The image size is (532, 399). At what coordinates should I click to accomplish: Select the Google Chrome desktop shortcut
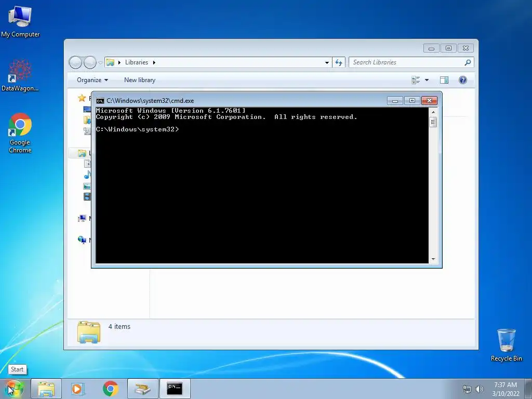point(20,133)
